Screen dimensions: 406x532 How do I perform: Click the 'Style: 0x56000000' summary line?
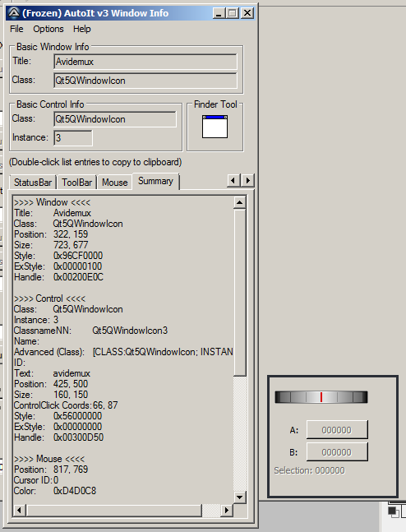point(58,416)
